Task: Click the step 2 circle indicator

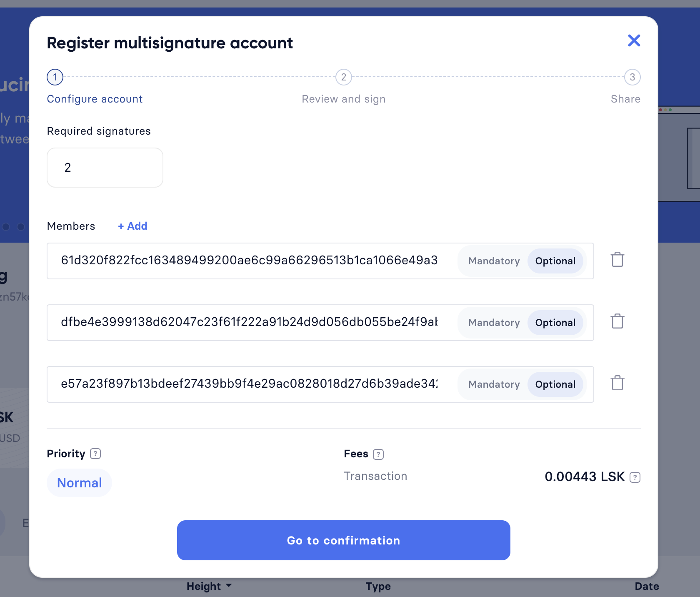Action: pos(343,77)
